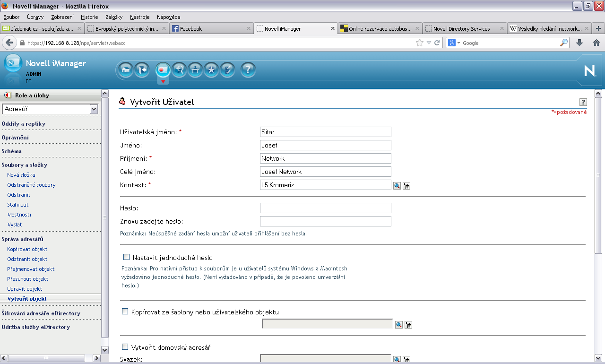The image size is (605, 364).
Task: Go to Firefox home page icon
Action: click(x=596, y=43)
